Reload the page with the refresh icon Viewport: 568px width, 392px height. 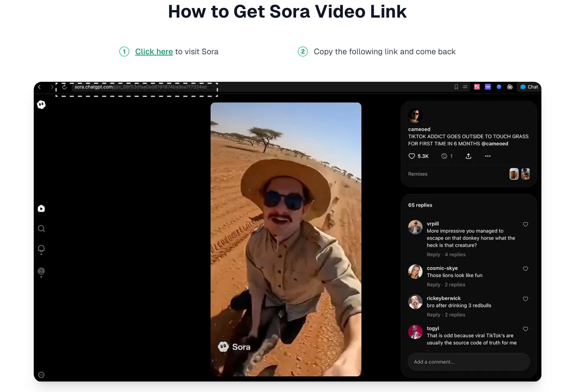(x=64, y=87)
